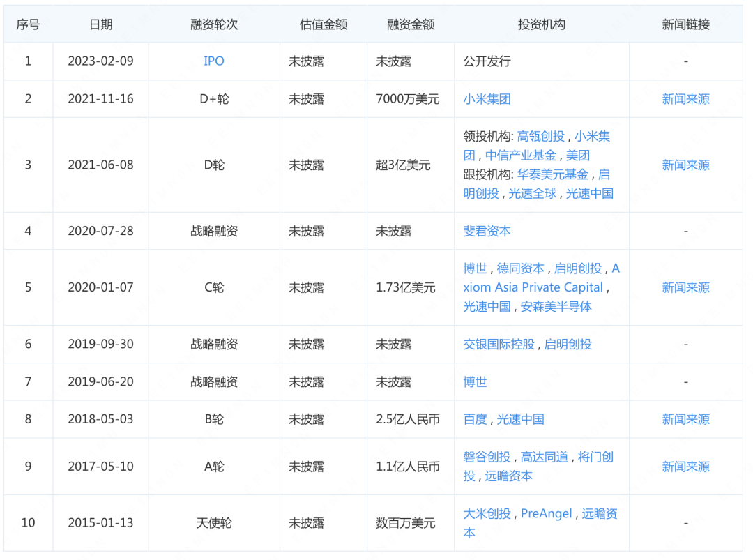Image resolution: width=753 pixels, height=560 pixels.
Task: Open the 斐君资本 investor link
Action: pyautogui.click(x=487, y=231)
